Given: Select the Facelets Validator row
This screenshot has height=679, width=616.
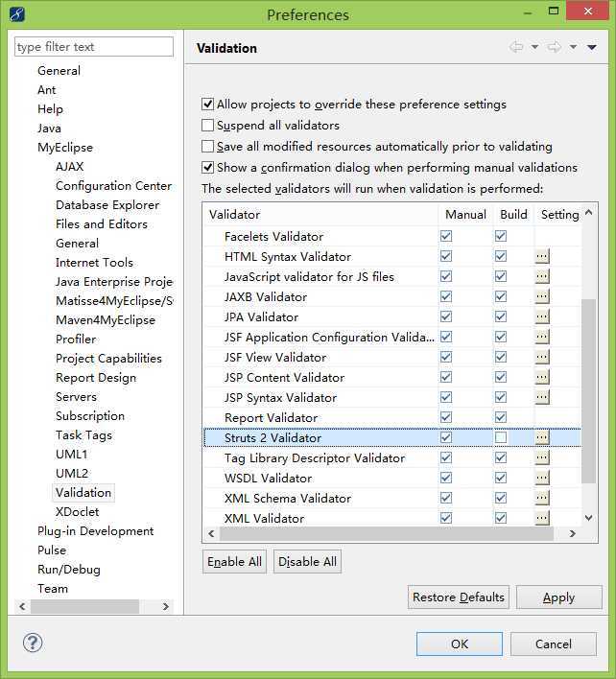Looking at the screenshot, I should click(392, 236).
